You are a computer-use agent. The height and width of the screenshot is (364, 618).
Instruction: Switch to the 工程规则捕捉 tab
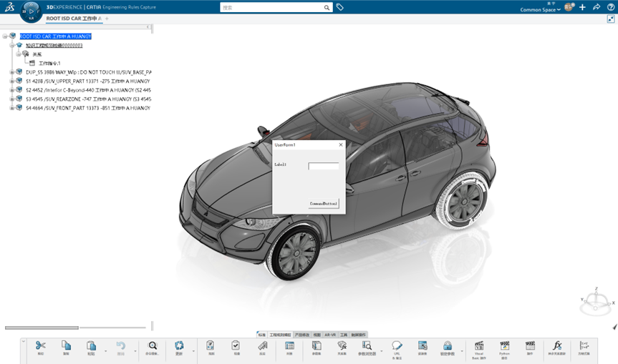pos(280,335)
